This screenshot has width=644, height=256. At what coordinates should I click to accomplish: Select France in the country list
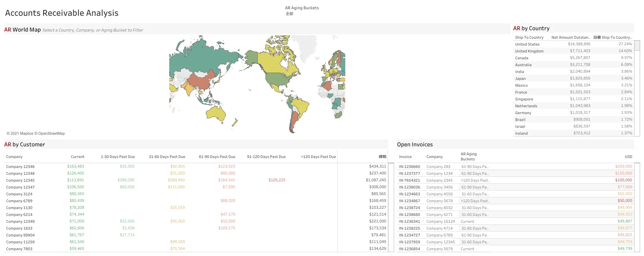click(521, 92)
